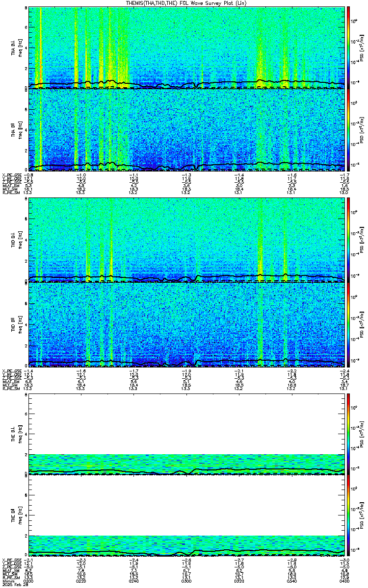Click the 0240 time tick label
This screenshot has height=588, width=368.
(133, 581)
